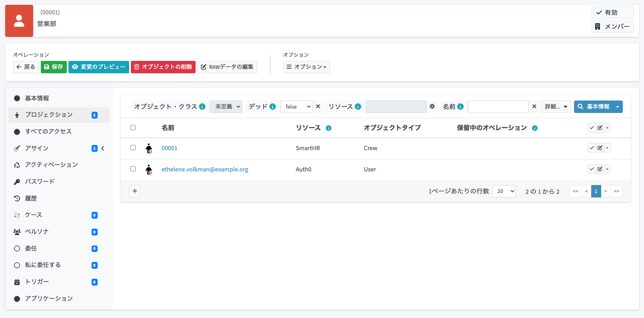Open 履歴 in the side menu
The width and height of the screenshot is (644, 318).
tap(59, 198)
